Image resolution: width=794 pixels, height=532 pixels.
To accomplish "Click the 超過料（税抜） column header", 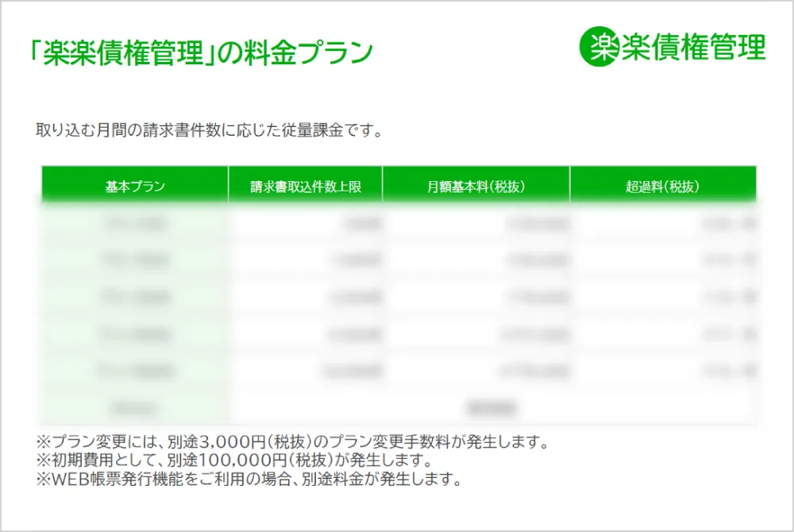I will (x=661, y=184).
